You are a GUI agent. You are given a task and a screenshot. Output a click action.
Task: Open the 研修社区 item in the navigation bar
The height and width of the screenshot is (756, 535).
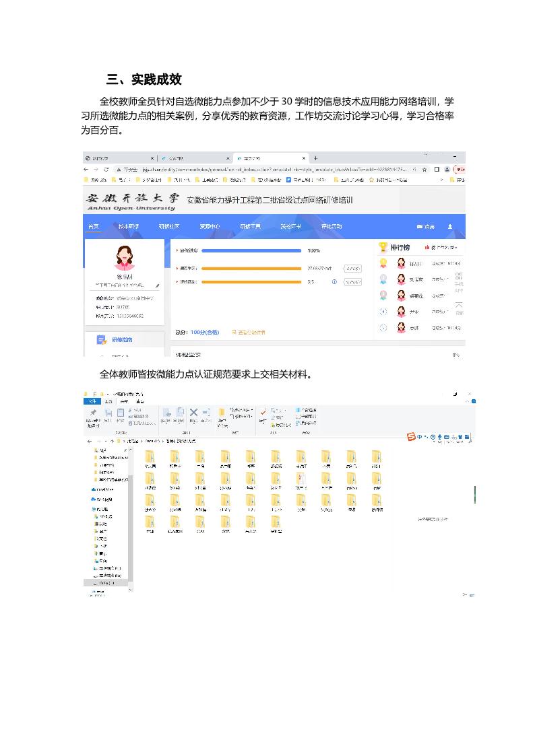tap(169, 226)
